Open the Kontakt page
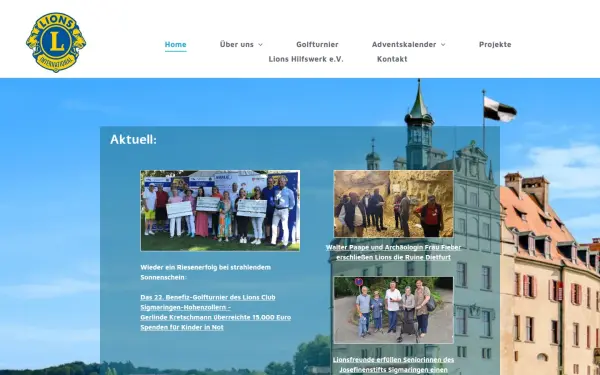This screenshot has height=375, width=600. [392, 59]
